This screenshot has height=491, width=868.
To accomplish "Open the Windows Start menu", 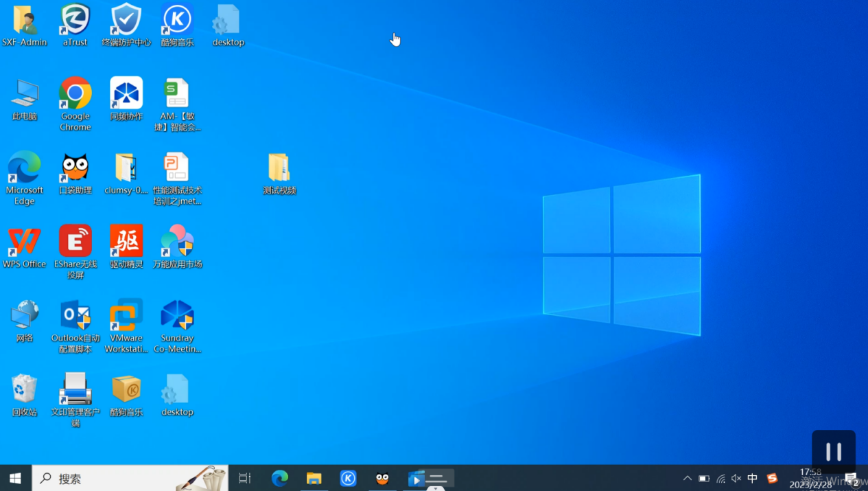I will pos(15,479).
